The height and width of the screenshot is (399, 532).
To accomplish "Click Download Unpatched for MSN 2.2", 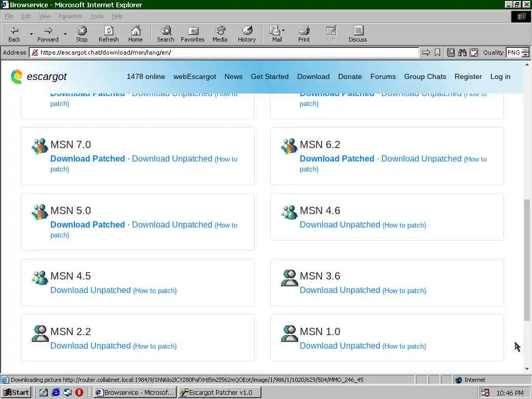I will click(x=90, y=345).
